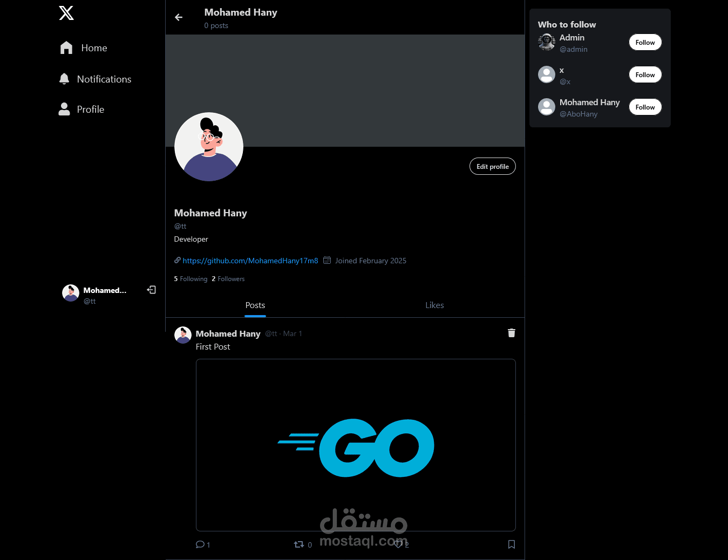728x560 pixels.
Task: Delete the First Post with trash icon
Action: (512, 333)
